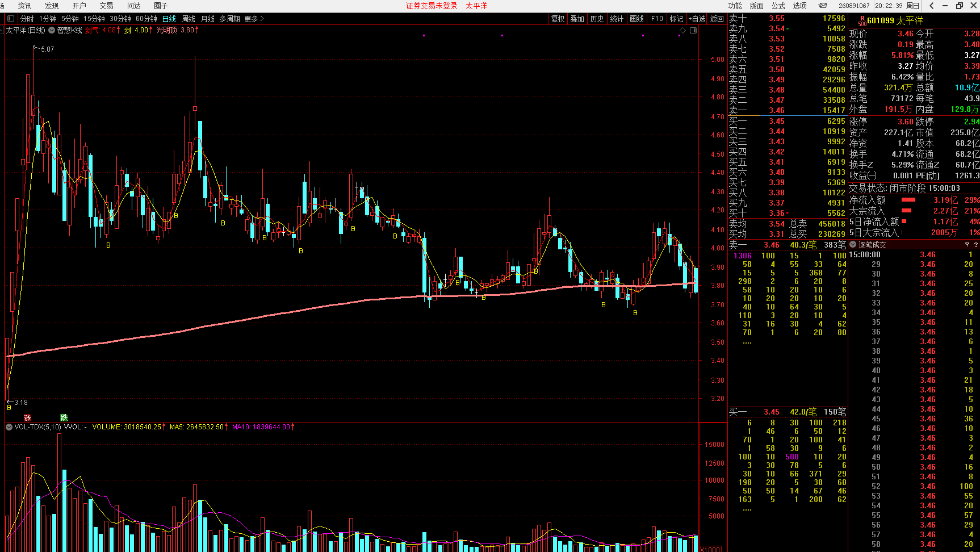This screenshot has width=980, height=552.
Task: Click the diamond marker icon above chart
Action: coord(682,30)
